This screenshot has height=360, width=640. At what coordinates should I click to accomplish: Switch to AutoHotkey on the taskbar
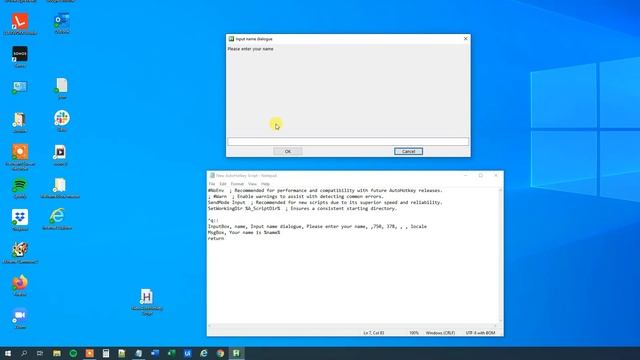click(236, 353)
